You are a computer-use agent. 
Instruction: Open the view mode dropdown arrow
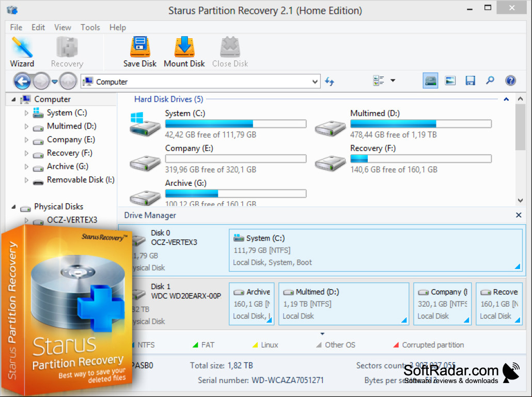(x=393, y=81)
